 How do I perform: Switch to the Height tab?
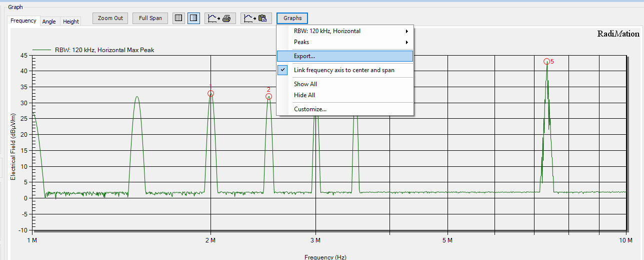point(70,22)
